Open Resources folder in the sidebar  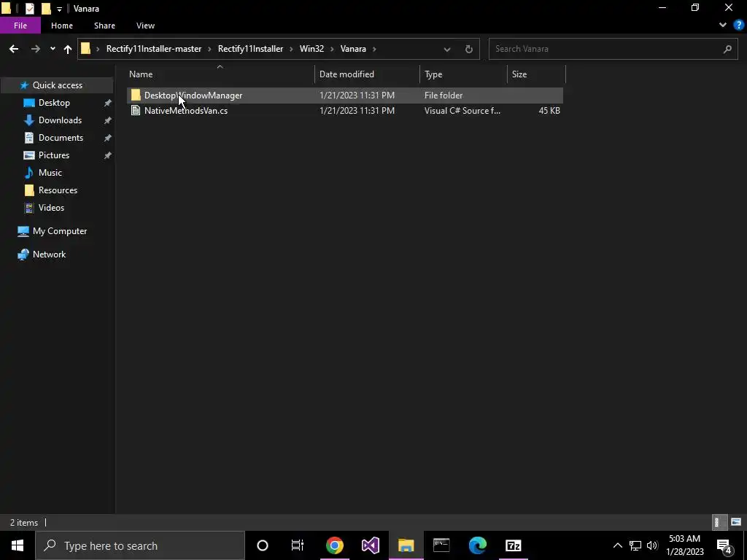pyautogui.click(x=58, y=190)
